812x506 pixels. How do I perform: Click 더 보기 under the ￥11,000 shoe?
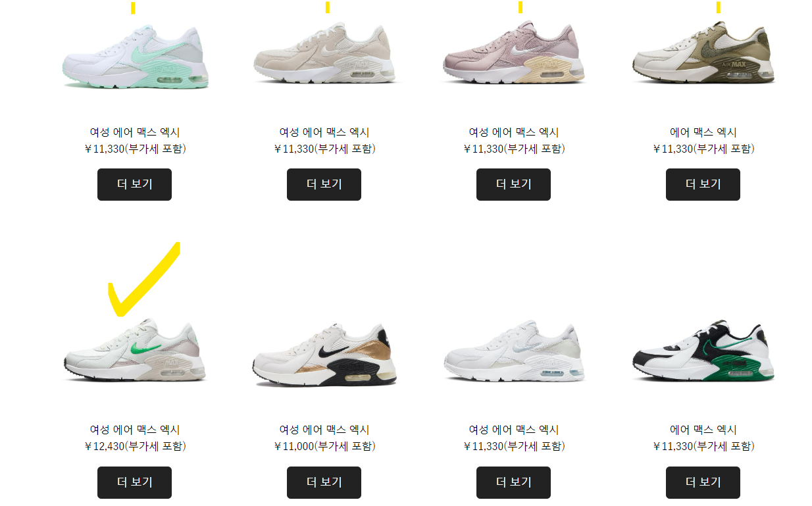[x=324, y=482]
